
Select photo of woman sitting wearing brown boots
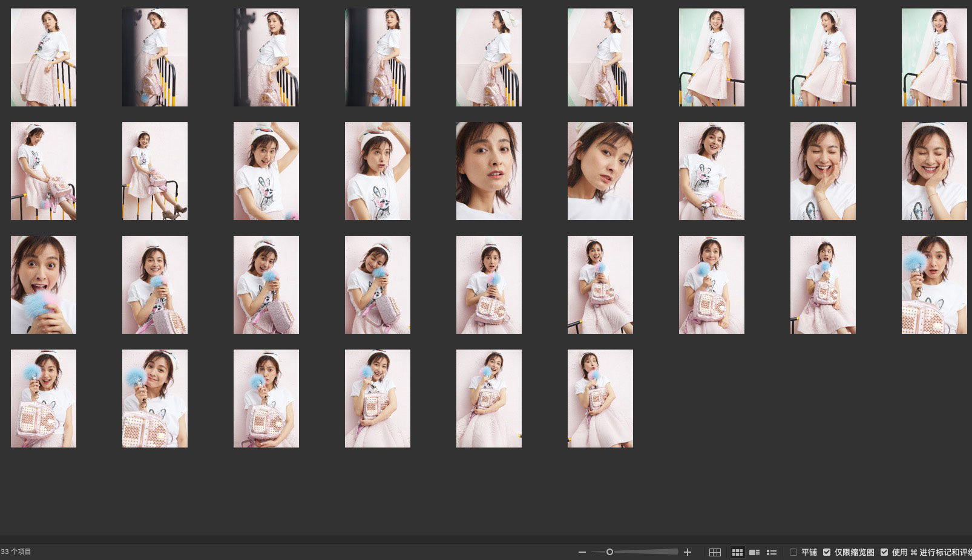(154, 171)
